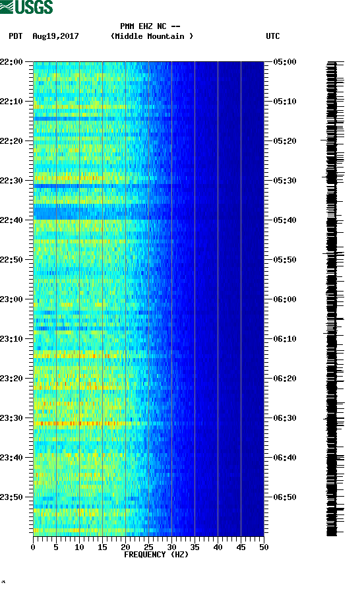Click the '06:50' UTC time label

(285, 497)
